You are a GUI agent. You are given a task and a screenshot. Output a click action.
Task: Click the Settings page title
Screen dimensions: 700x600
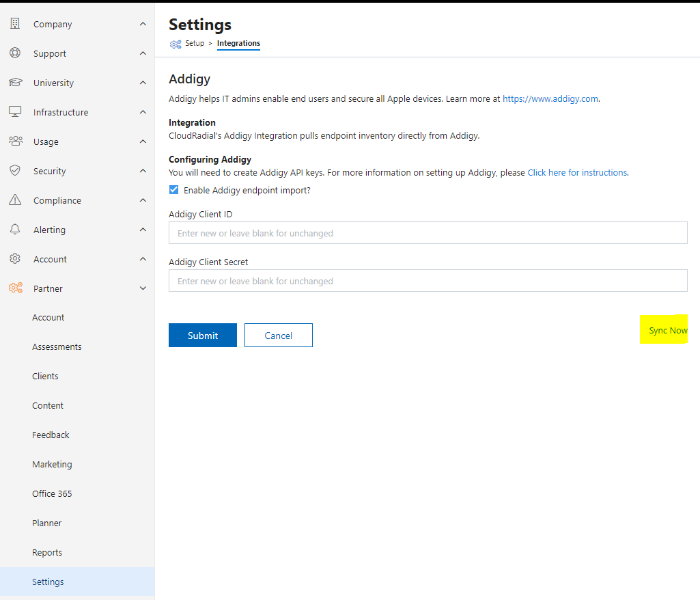click(200, 25)
